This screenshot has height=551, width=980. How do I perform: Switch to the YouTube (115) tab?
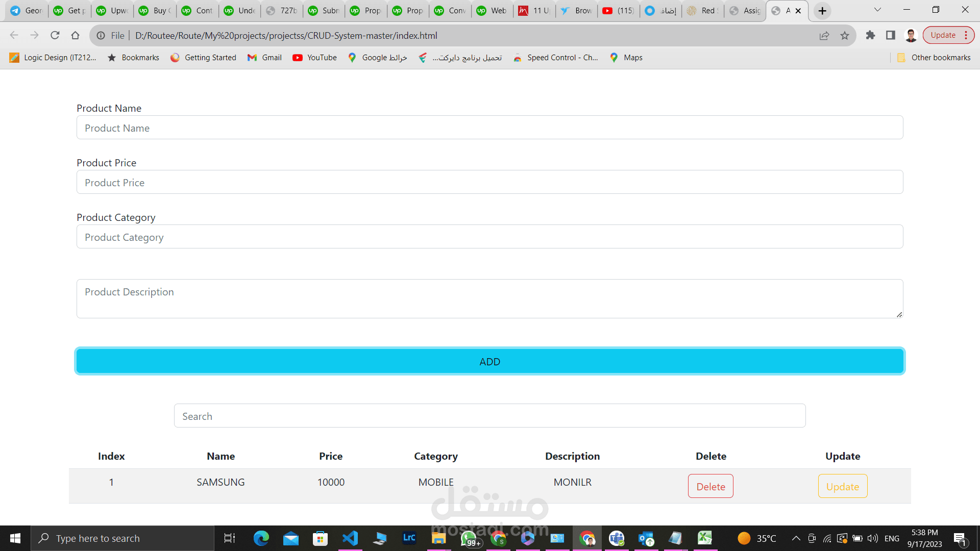click(619, 11)
